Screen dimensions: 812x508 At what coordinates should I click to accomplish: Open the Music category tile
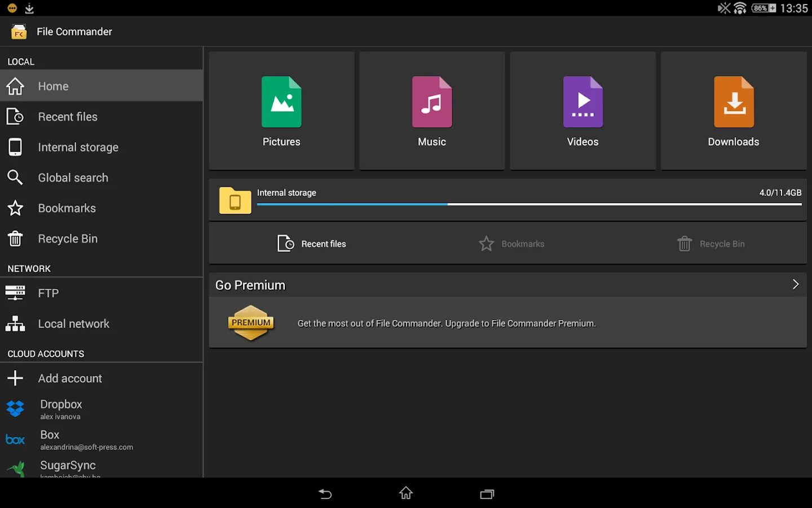click(x=432, y=111)
